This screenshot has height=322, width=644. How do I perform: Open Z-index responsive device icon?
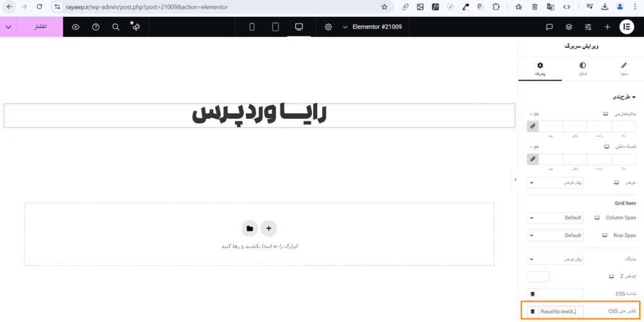pos(611,277)
